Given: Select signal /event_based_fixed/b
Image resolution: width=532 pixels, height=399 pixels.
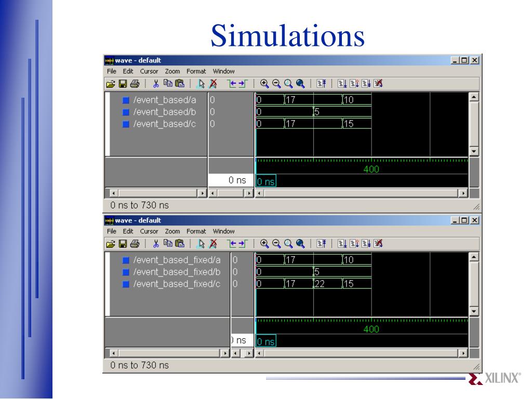Looking at the screenshot, I should (x=177, y=272).
